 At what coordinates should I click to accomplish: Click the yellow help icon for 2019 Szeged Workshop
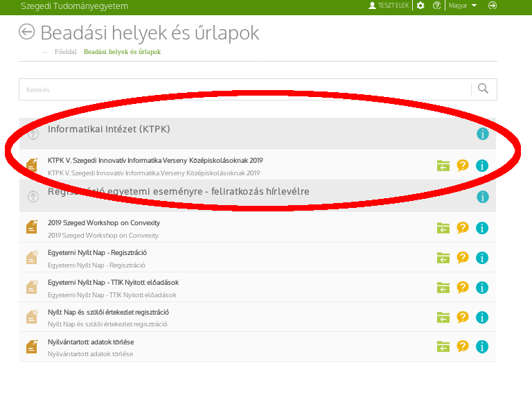click(x=463, y=227)
